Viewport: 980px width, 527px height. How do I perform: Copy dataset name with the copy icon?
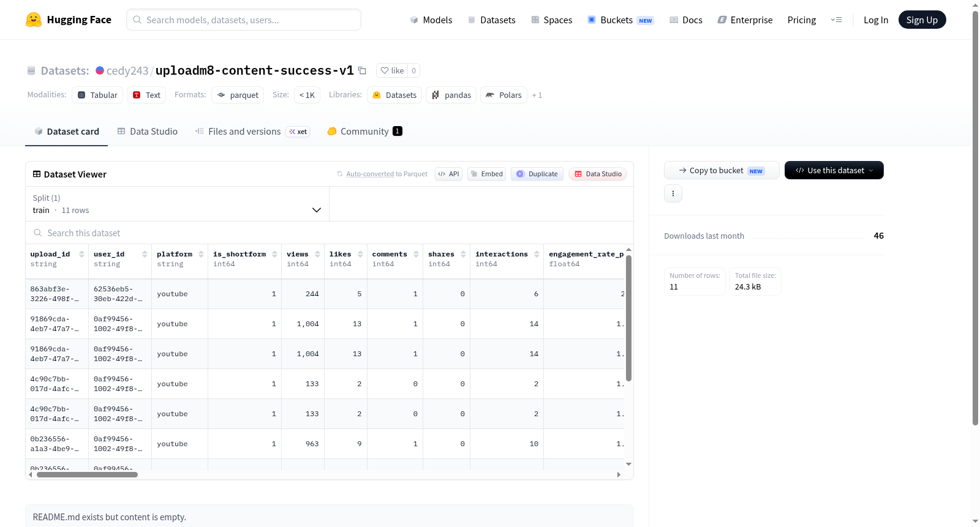362,70
